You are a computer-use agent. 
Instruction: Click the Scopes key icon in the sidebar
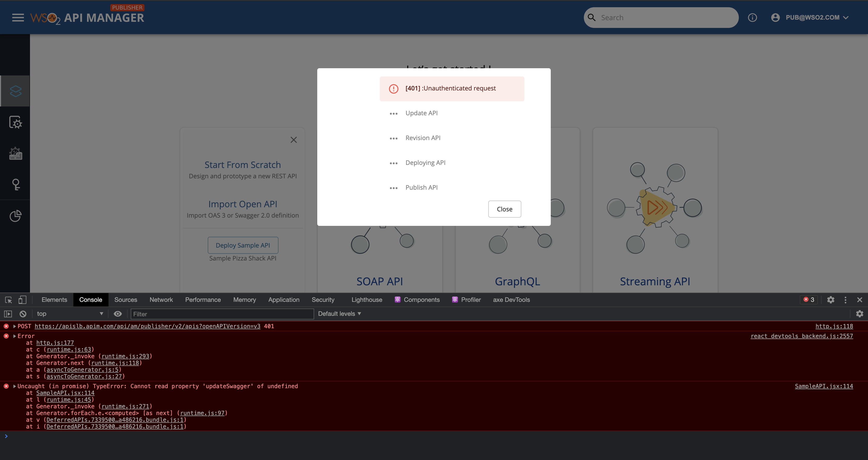pos(15,184)
